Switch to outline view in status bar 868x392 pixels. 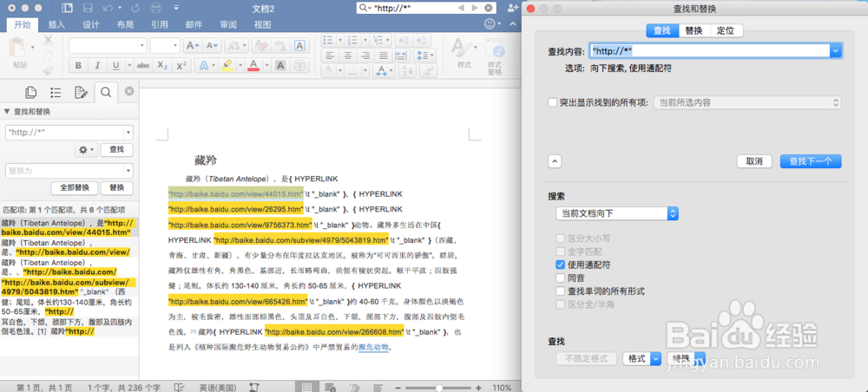(x=354, y=387)
